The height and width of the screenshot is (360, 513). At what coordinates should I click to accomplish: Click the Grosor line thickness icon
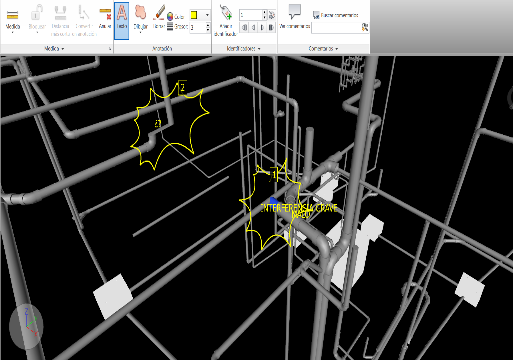click(170, 26)
